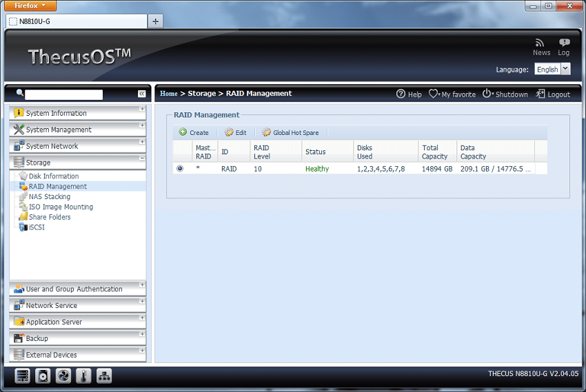Select the RAID row radio button

pyautogui.click(x=180, y=168)
